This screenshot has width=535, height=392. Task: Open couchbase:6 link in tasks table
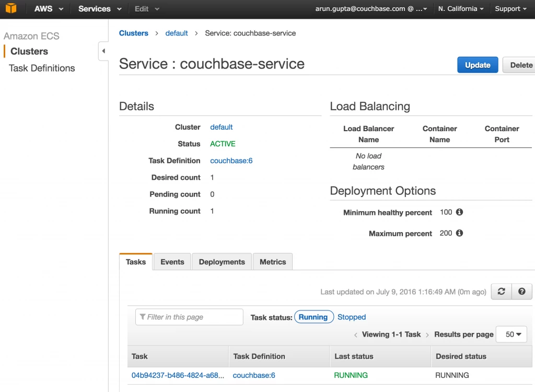tap(254, 375)
